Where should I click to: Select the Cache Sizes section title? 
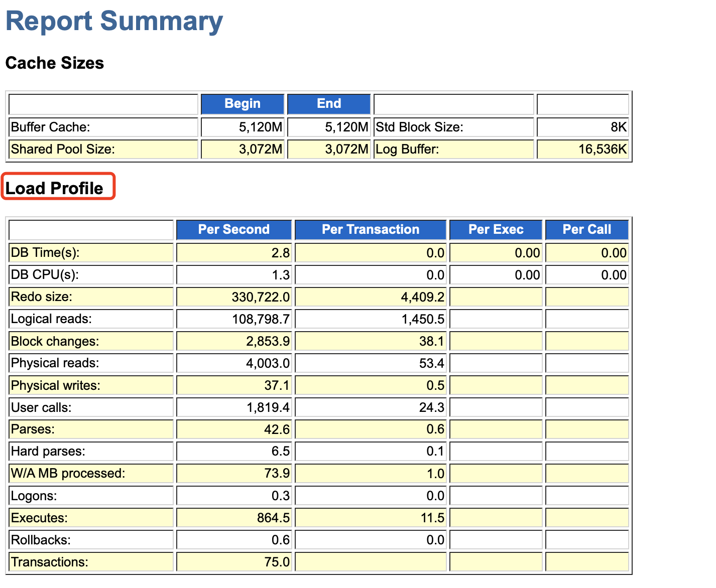[54, 63]
